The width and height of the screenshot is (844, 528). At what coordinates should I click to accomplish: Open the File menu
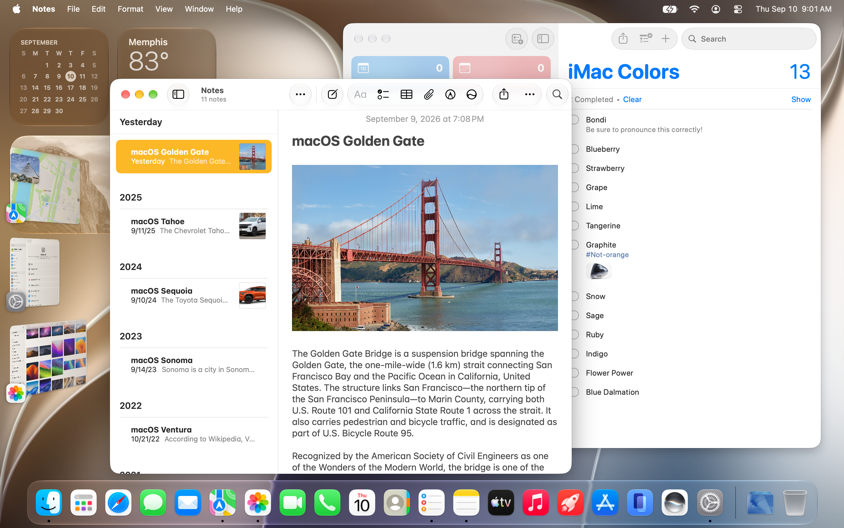[x=73, y=9]
